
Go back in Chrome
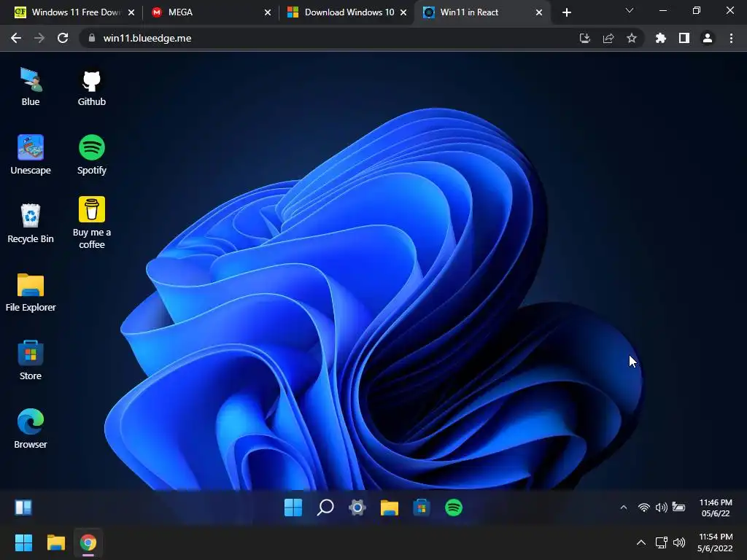pos(16,38)
